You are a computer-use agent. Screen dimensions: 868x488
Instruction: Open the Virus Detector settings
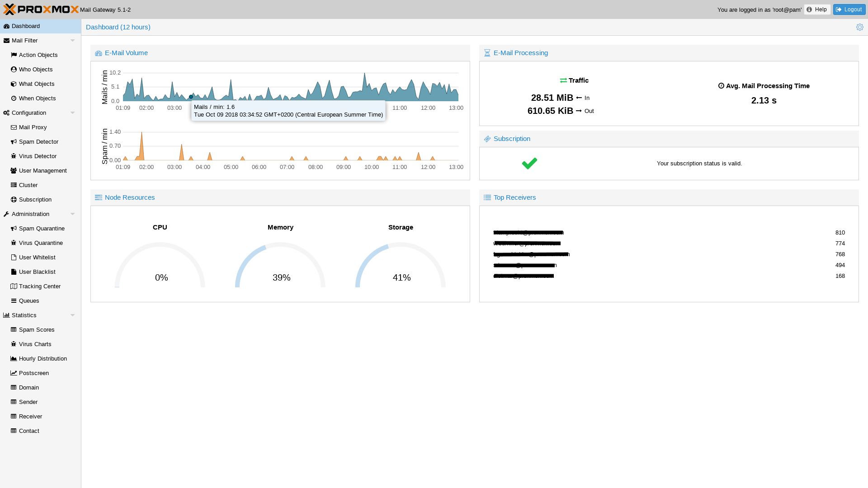pos(37,156)
